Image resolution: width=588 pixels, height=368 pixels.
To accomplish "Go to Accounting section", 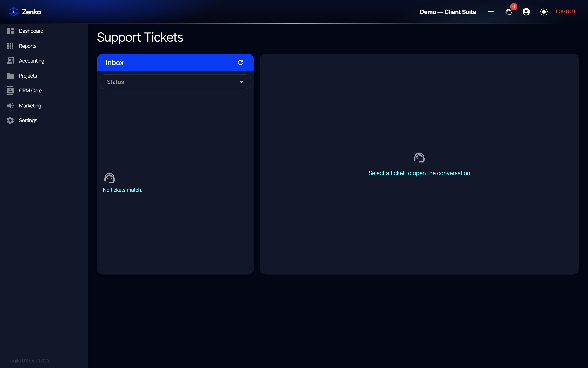I will pos(44,61).
